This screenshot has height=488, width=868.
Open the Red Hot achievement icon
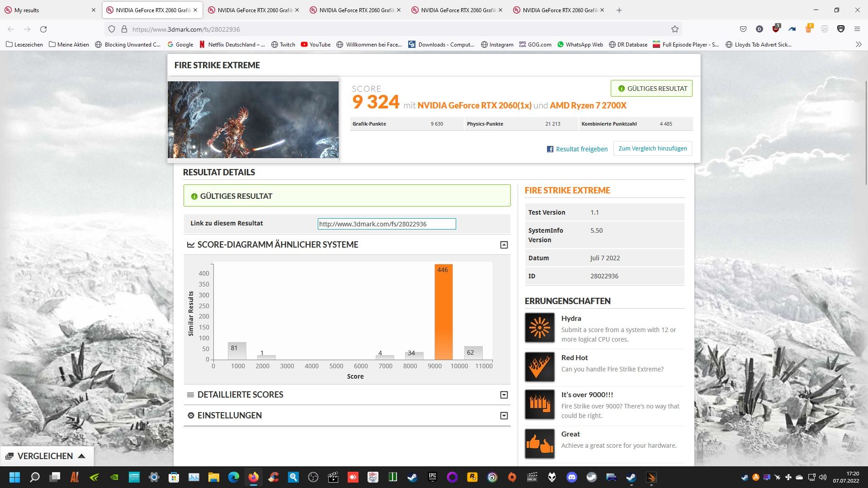point(540,366)
